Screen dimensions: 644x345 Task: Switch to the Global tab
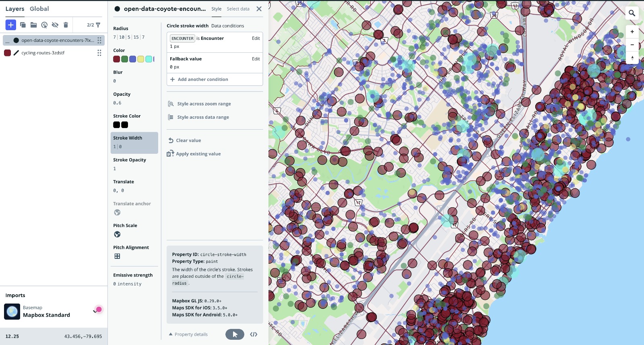point(39,9)
